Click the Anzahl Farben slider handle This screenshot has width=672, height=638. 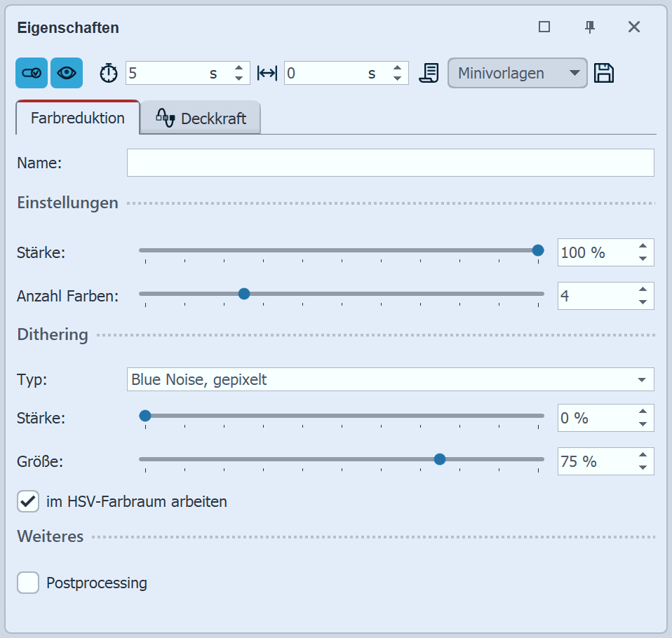click(x=244, y=294)
